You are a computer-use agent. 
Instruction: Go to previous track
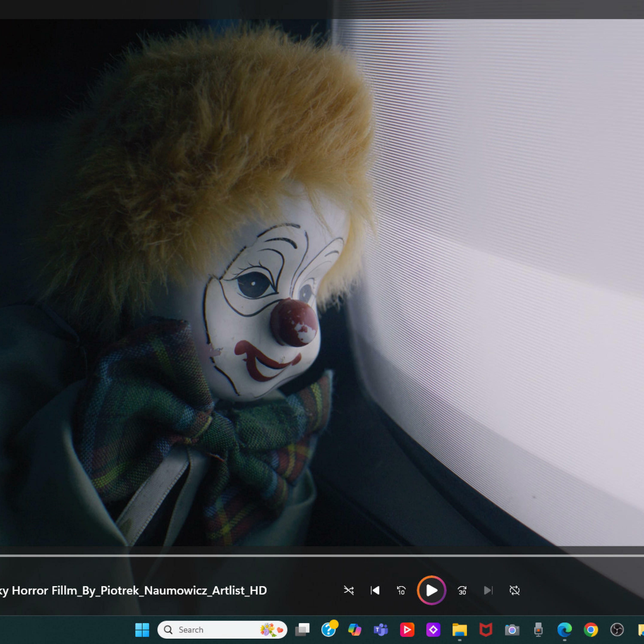[375, 590]
